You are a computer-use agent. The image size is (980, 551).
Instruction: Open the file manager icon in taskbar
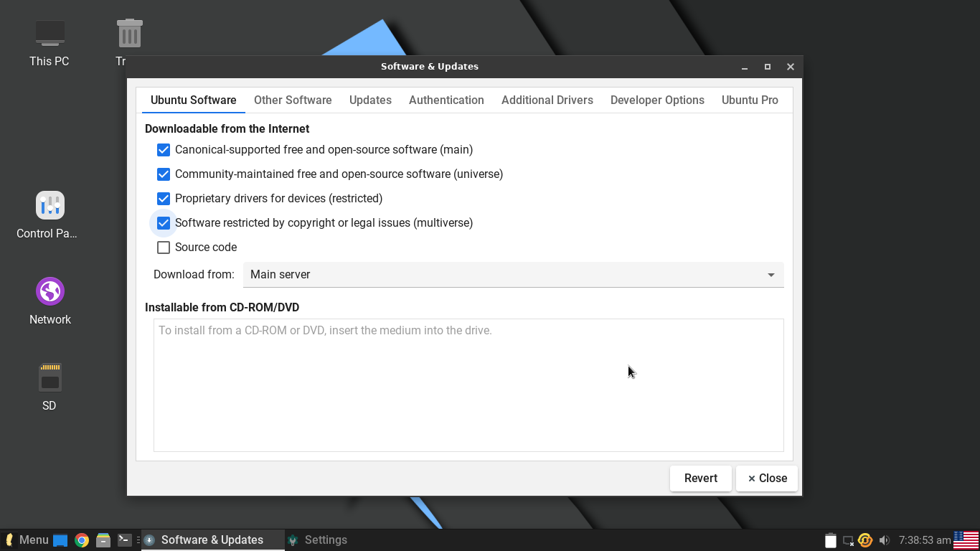tap(103, 540)
